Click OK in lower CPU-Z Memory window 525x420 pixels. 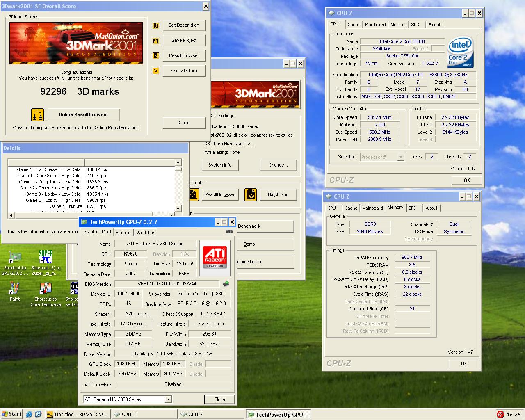pyautogui.click(x=464, y=363)
